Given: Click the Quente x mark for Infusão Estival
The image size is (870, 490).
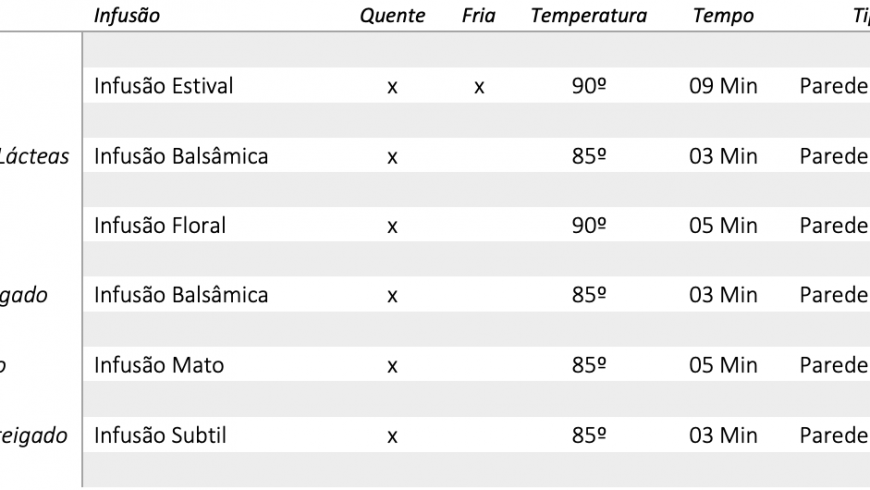Looking at the screenshot, I should [x=392, y=87].
